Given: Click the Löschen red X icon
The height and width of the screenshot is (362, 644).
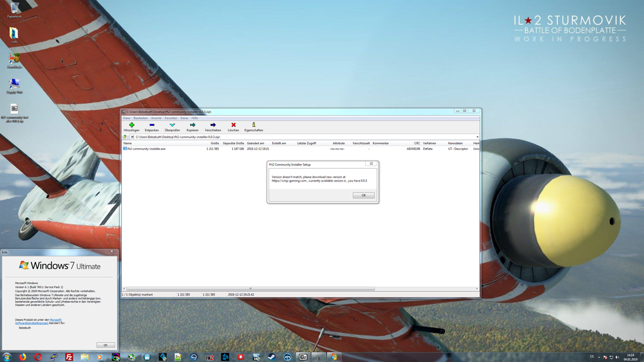Looking at the screenshot, I should tap(233, 125).
